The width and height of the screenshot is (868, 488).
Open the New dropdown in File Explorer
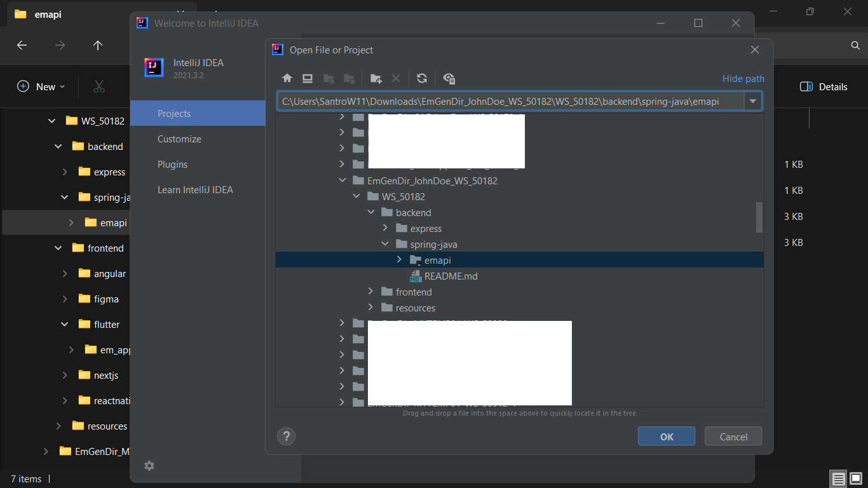(41, 86)
